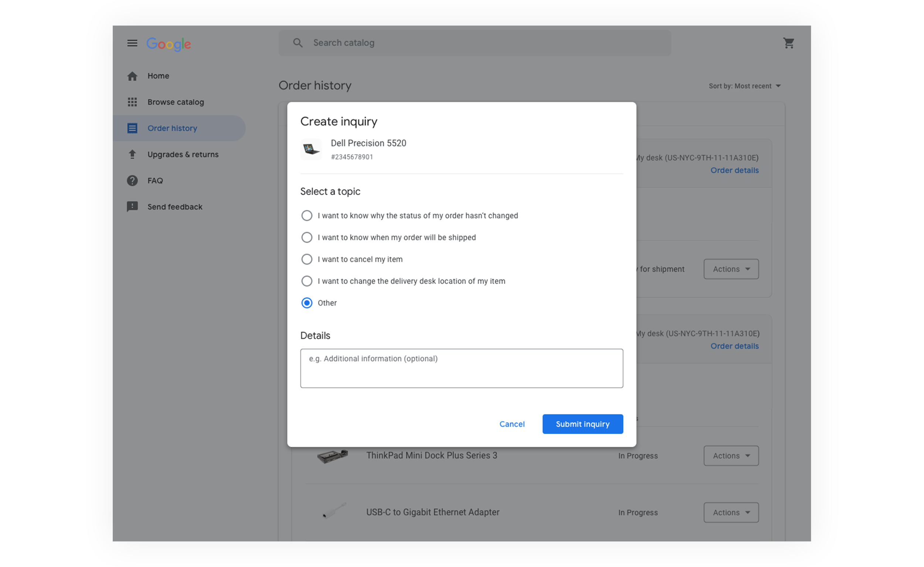Go to Order history in sidebar
Image resolution: width=924 pixels, height=567 pixels.
pos(172,128)
